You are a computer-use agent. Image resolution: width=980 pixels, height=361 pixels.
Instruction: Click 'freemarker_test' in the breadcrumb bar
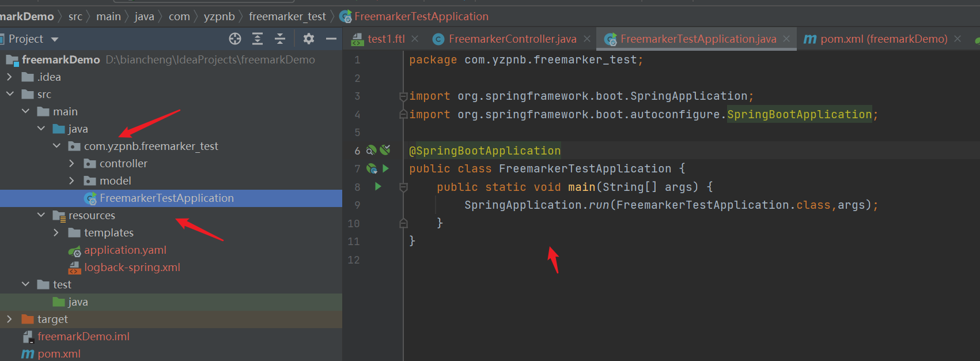(287, 16)
